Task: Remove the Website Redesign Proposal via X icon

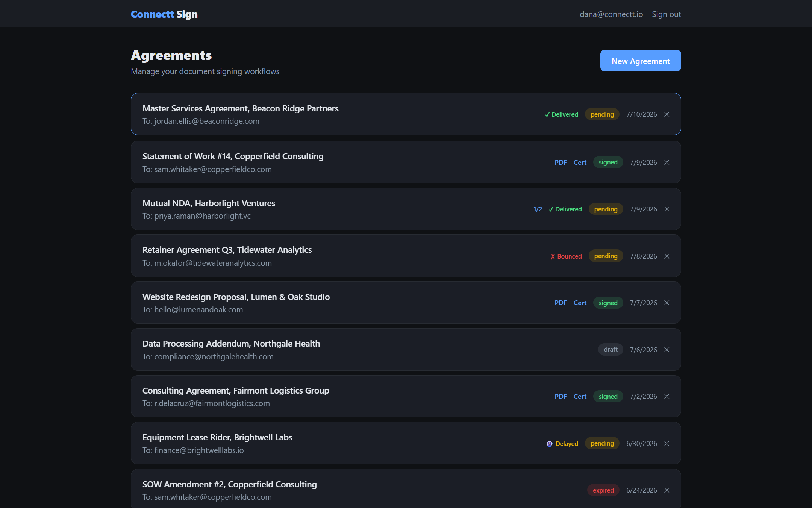Action: pos(667,303)
